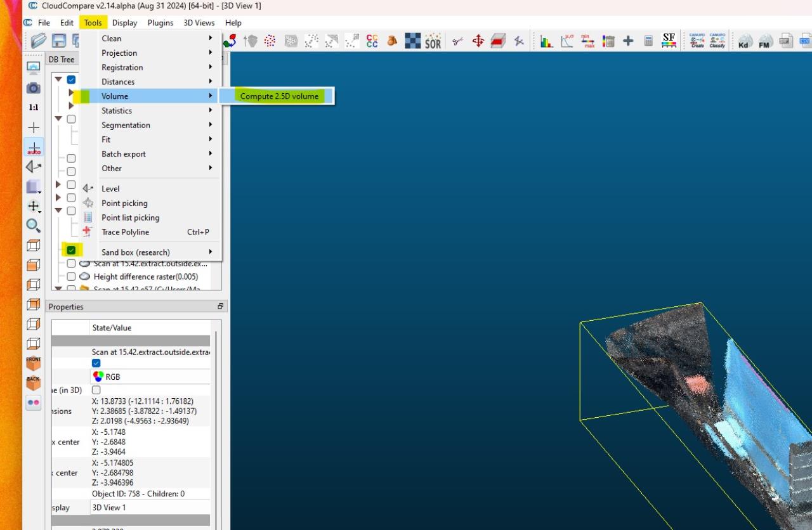This screenshot has width=812, height=530.
Task: Select the scissors Segment tool
Action: pos(457,41)
